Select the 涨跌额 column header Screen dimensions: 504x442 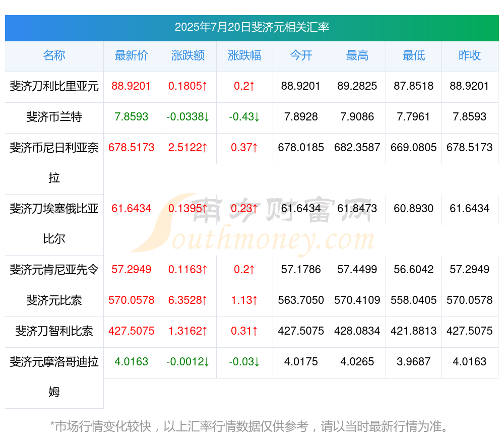[188, 55]
